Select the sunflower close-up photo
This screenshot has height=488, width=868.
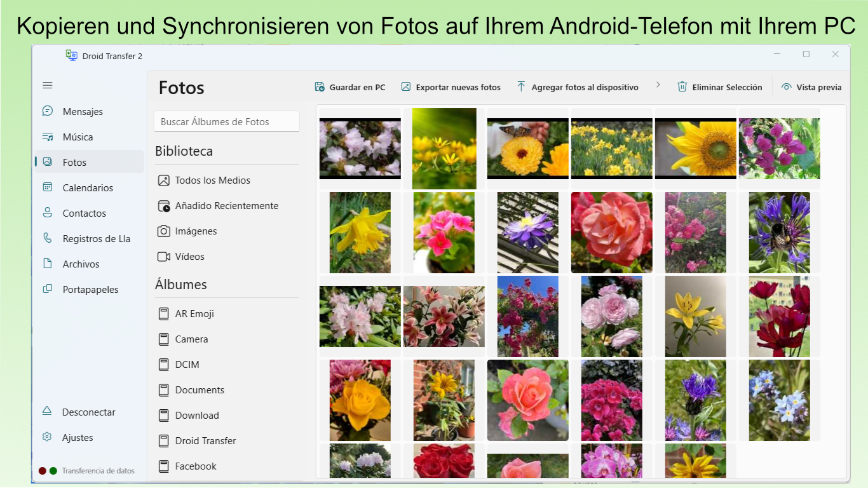(696, 149)
